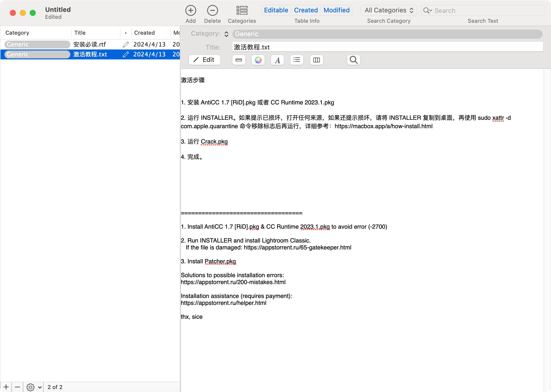Click the list formatting button

click(297, 60)
